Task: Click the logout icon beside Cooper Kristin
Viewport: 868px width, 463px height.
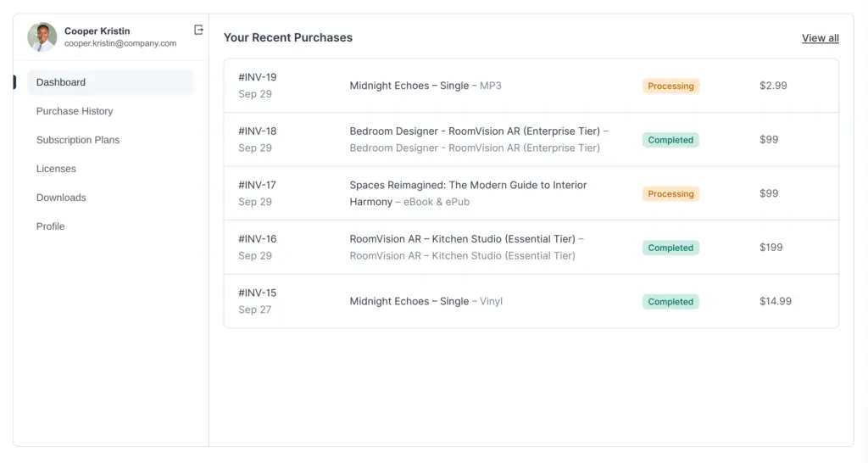Action: [198, 30]
